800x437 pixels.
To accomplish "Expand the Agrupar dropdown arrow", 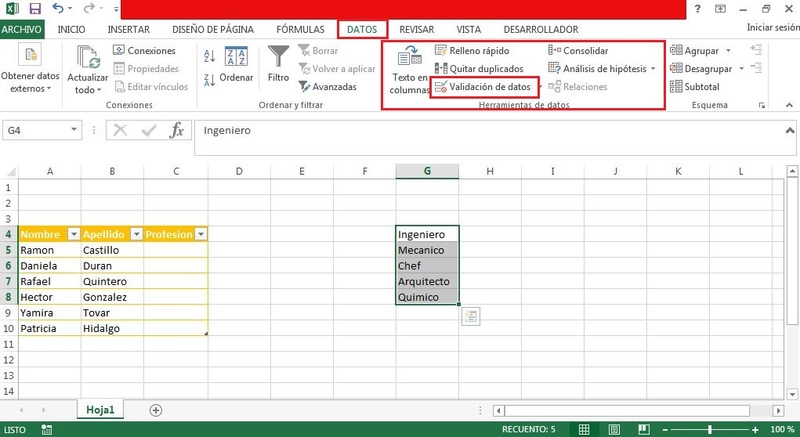I will click(728, 50).
